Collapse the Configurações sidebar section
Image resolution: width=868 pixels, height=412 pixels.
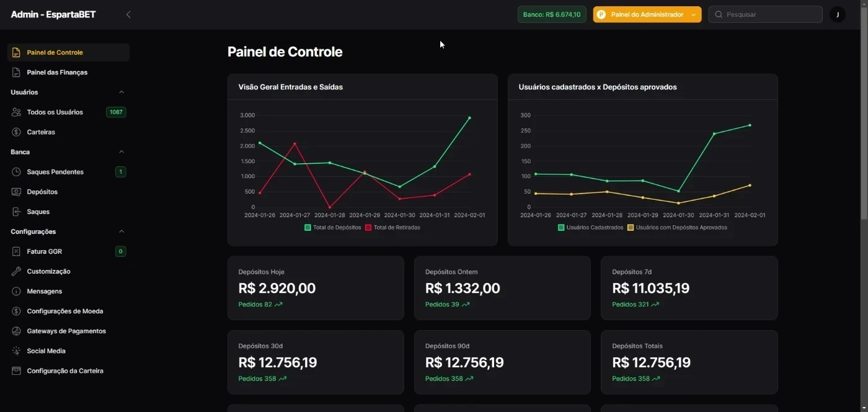tap(122, 231)
